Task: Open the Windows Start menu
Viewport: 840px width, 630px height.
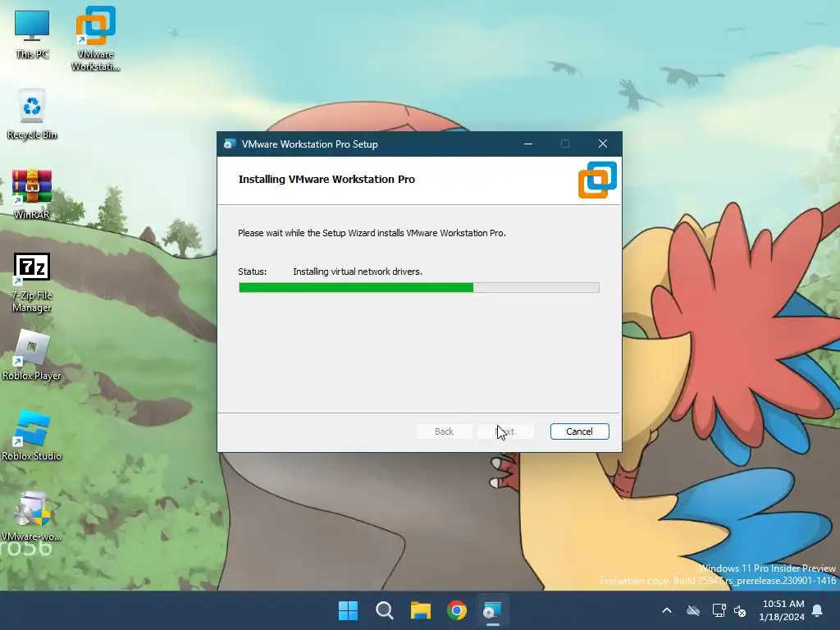Action: 348,610
